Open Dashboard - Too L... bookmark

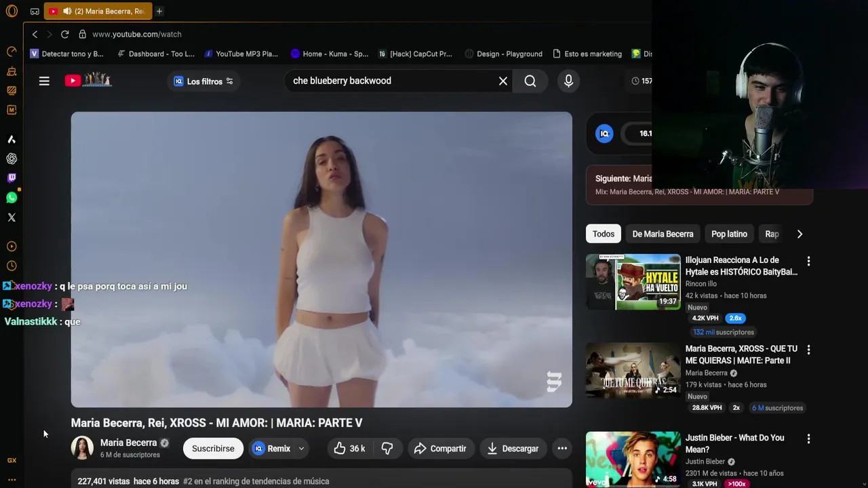[x=156, y=54]
